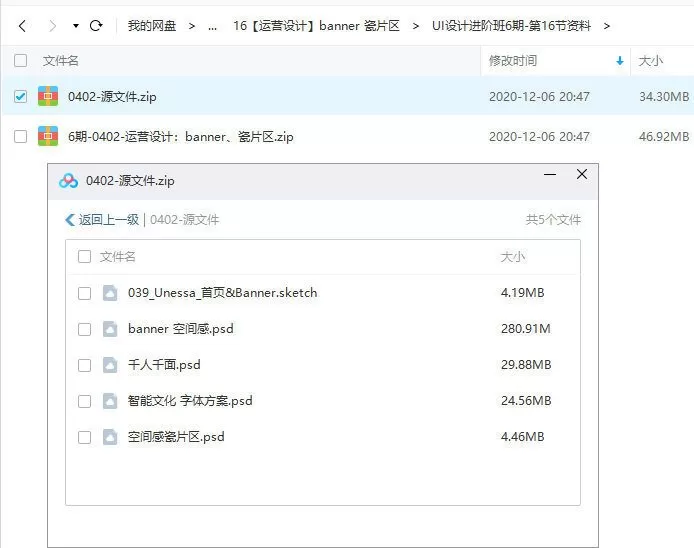Tick the checkbox for 智能文化 字体方案.psd
The height and width of the screenshot is (548, 694).
coord(84,401)
